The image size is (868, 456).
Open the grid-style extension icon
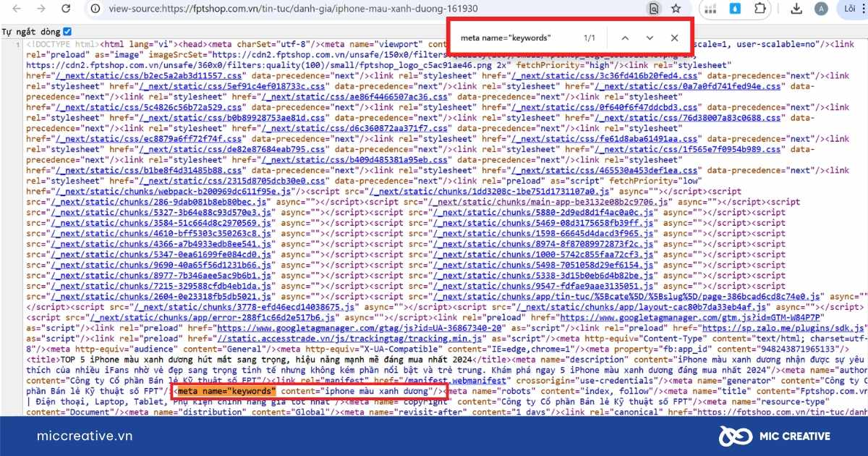pyautogui.click(x=710, y=9)
